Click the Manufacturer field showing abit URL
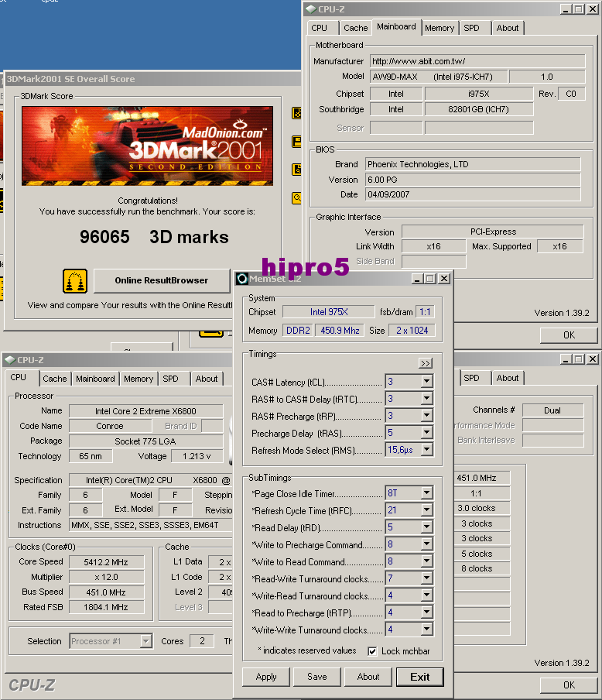Image resolution: width=602 pixels, height=700 pixels. click(x=477, y=61)
